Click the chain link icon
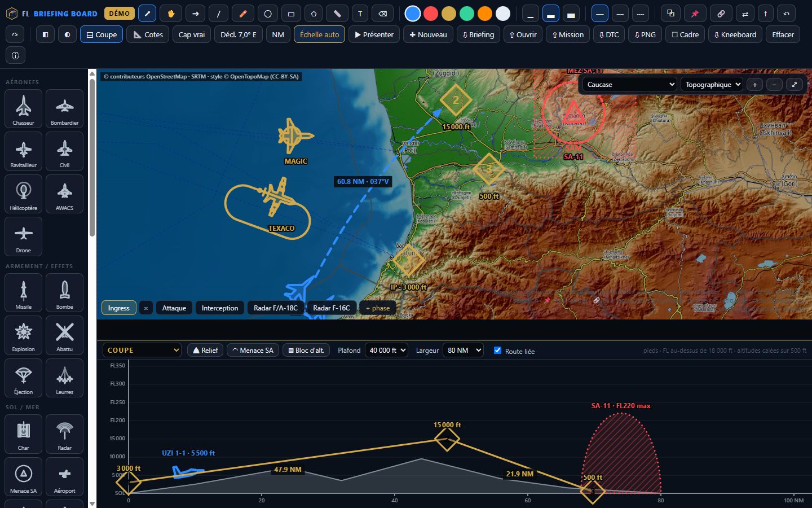 [x=721, y=14]
